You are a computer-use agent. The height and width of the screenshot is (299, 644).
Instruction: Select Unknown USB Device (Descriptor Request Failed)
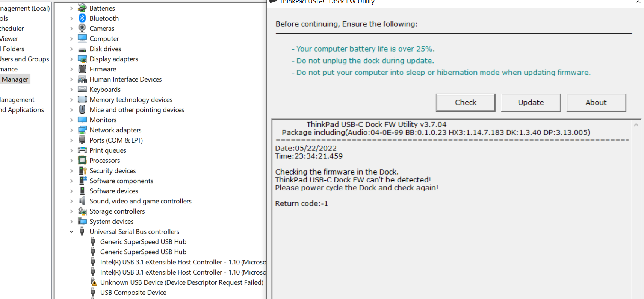[182, 282]
